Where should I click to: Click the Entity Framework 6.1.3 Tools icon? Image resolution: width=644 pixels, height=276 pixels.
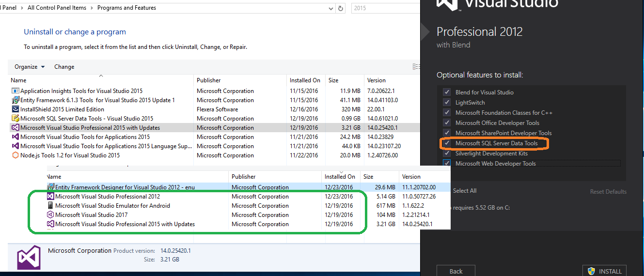coord(15,100)
